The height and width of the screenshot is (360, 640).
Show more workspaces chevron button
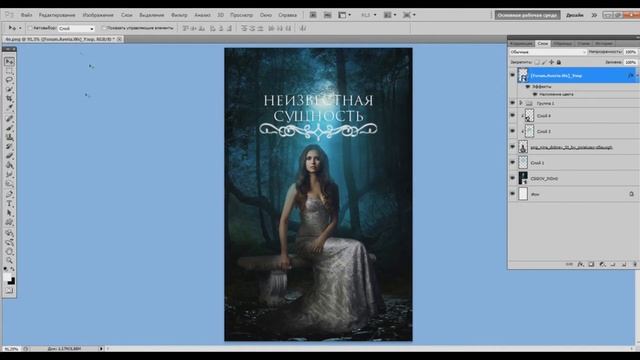coord(594,15)
